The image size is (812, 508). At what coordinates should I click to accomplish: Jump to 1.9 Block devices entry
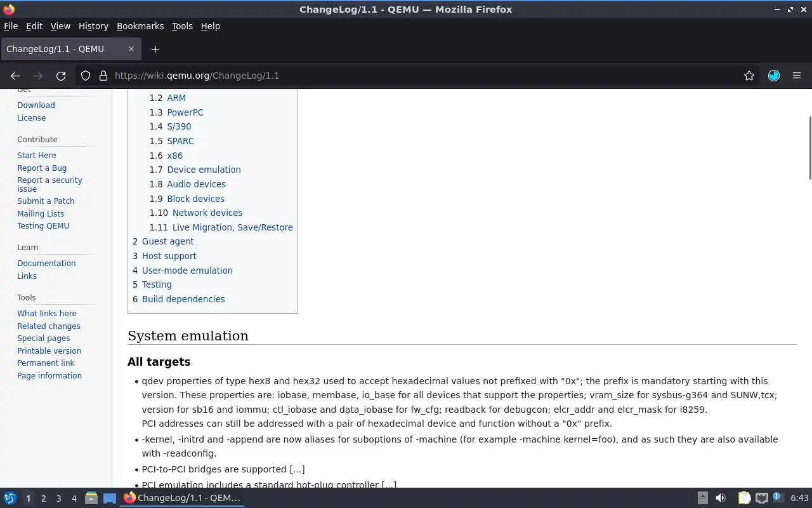click(x=187, y=199)
